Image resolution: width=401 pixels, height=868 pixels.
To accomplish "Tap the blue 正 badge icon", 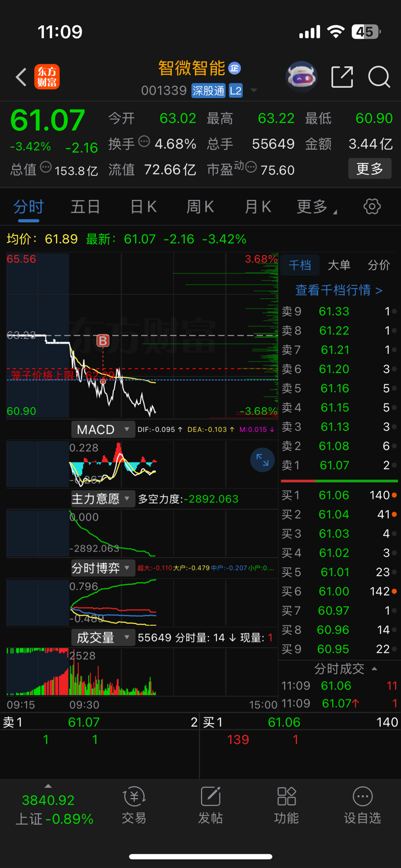I will [235, 68].
